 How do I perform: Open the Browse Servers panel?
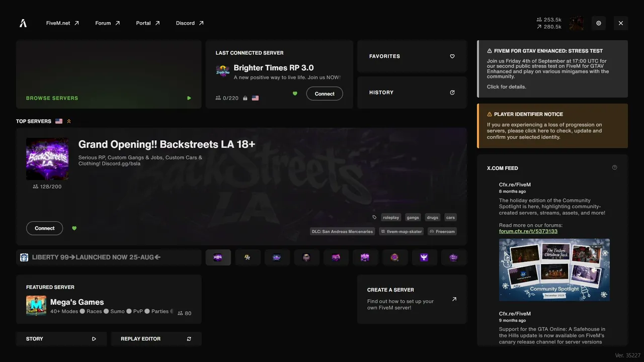tap(109, 74)
